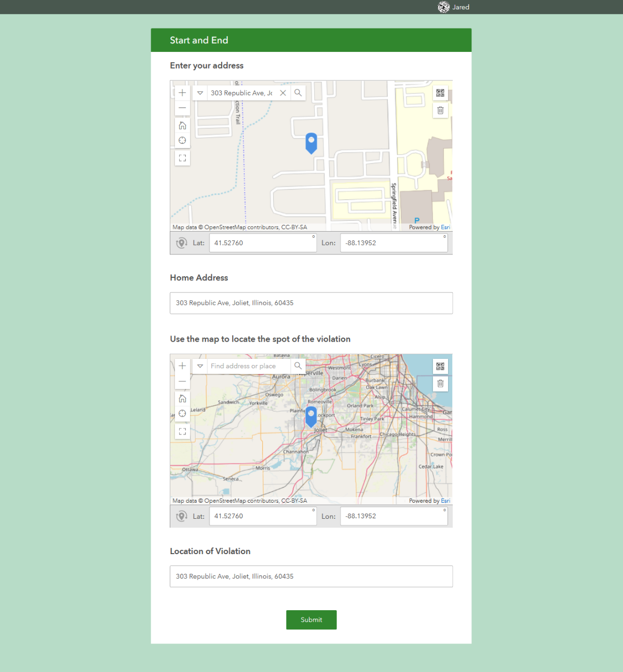
Task: Edit the Home Address field
Action: pos(311,303)
